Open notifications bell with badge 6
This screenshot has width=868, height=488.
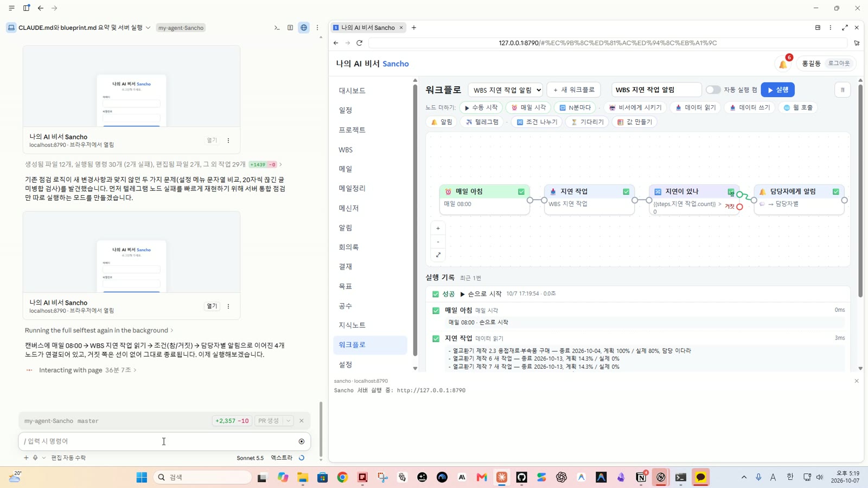(783, 63)
